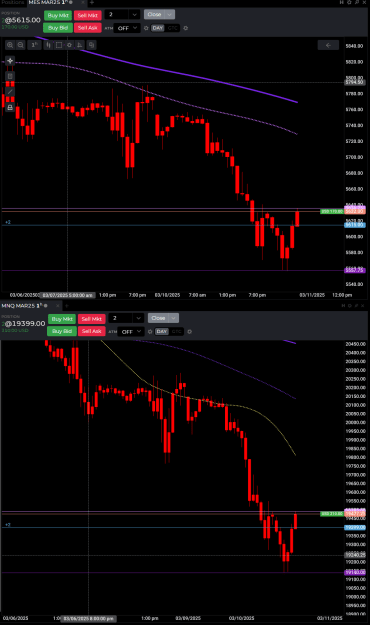Click the H icon on the MES panel header
Image resolution: width=370 pixels, height=625 pixels.
tap(342, 2)
